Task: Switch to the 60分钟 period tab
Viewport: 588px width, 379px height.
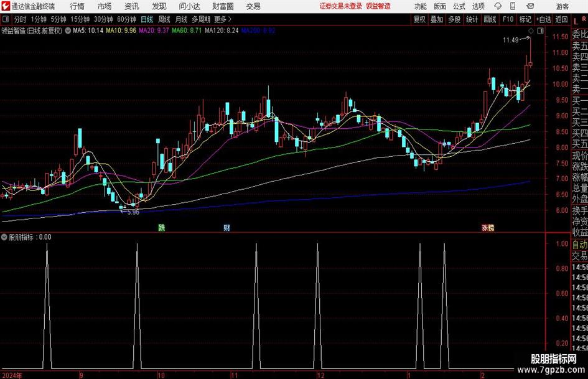Action: (x=127, y=19)
